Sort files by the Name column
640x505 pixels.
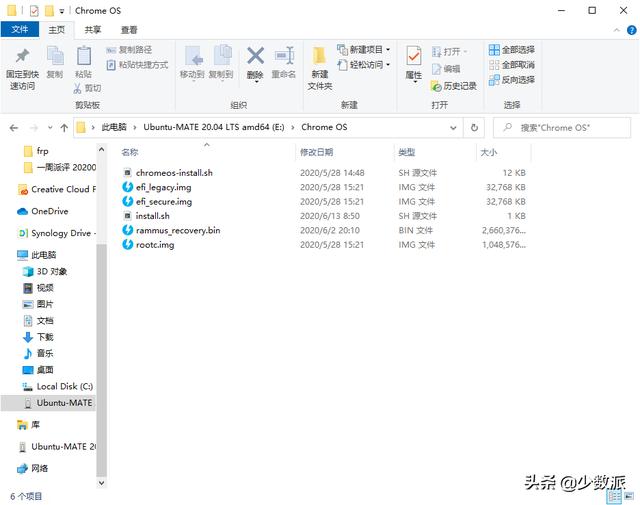click(130, 152)
